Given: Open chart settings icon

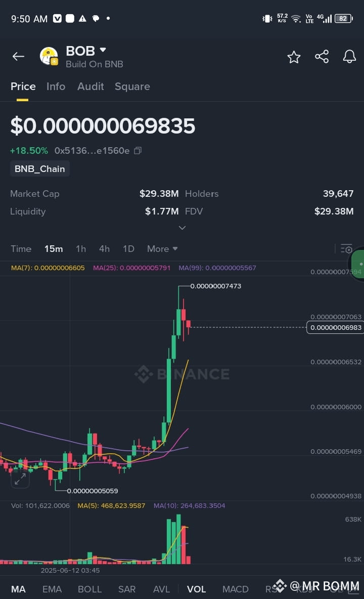Looking at the screenshot, I should click(346, 249).
